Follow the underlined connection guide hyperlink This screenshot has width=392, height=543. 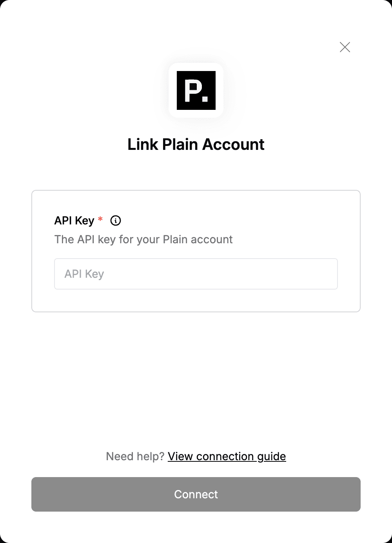(227, 456)
